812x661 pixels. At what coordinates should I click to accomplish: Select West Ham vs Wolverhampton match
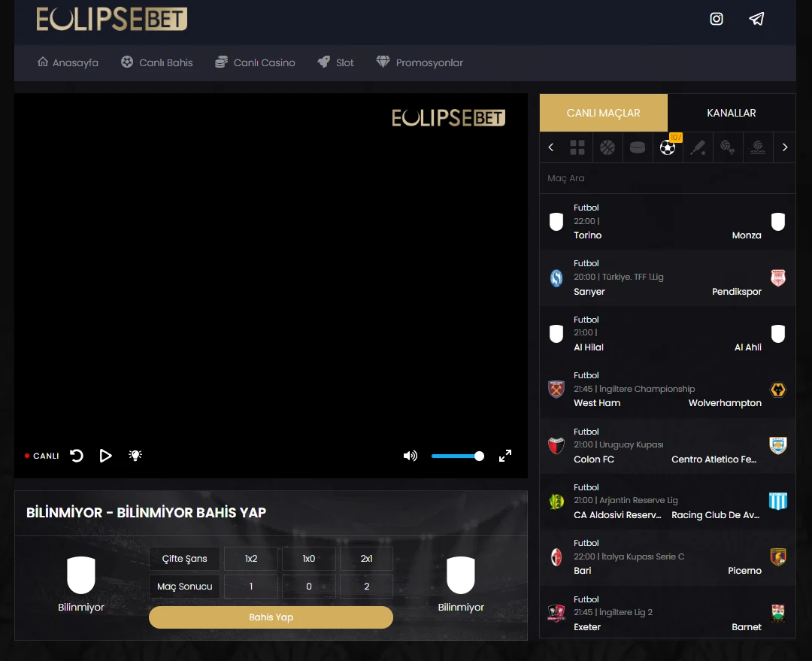pyautogui.click(x=668, y=390)
